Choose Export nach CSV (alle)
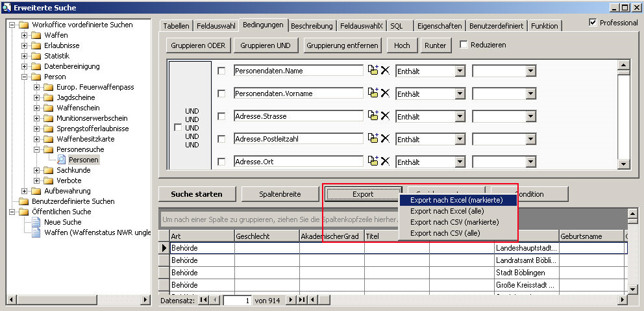Viewport: 644px width, 311px height. (x=445, y=232)
